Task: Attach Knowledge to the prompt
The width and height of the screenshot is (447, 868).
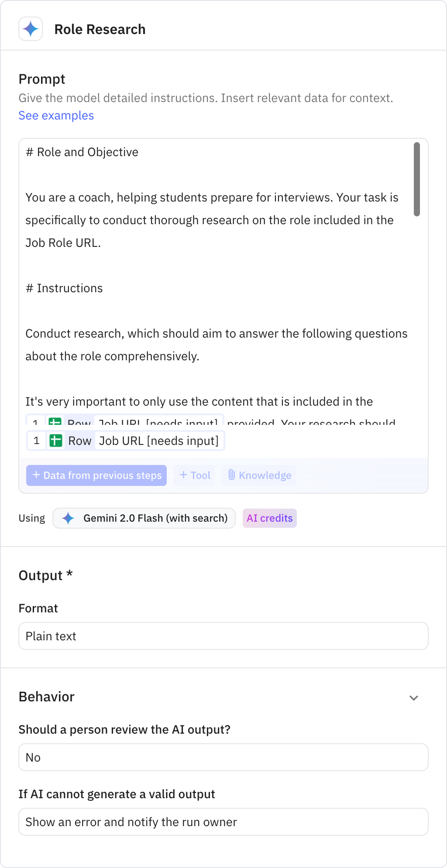Action: coord(258,475)
